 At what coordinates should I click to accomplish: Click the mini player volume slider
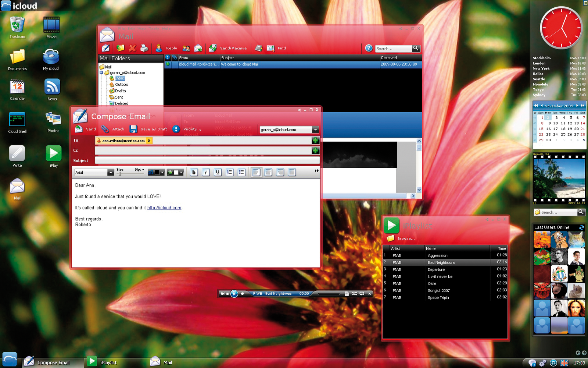(x=329, y=294)
